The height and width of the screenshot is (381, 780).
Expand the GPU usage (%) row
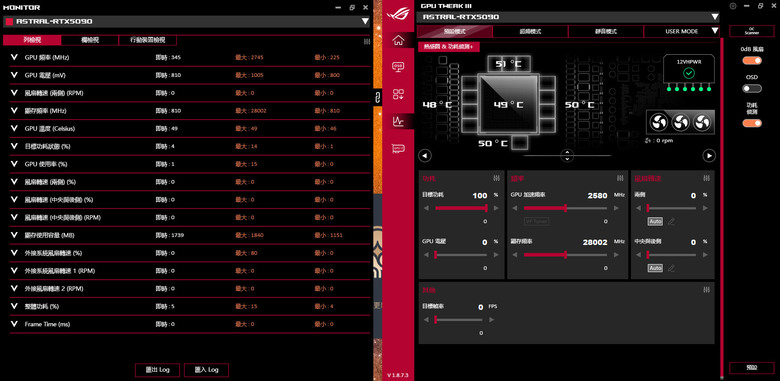click(x=14, y=164)
